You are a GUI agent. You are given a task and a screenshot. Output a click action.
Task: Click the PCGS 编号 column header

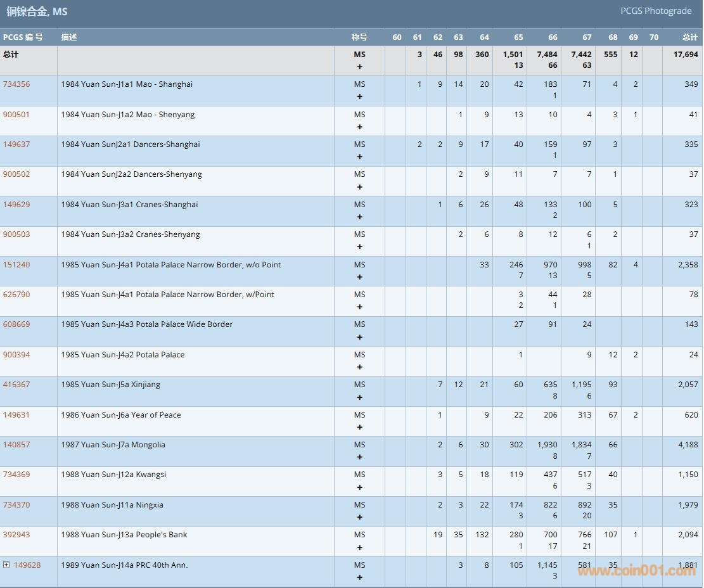click(23, 37)
